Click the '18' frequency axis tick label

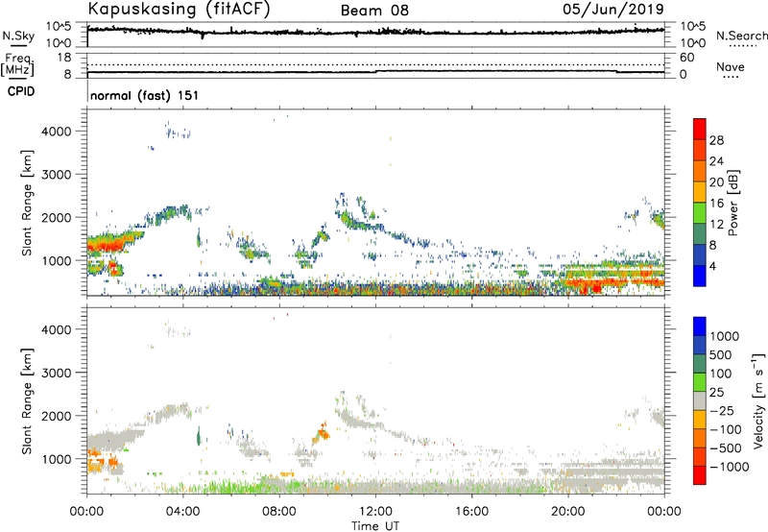coord(64,58)
